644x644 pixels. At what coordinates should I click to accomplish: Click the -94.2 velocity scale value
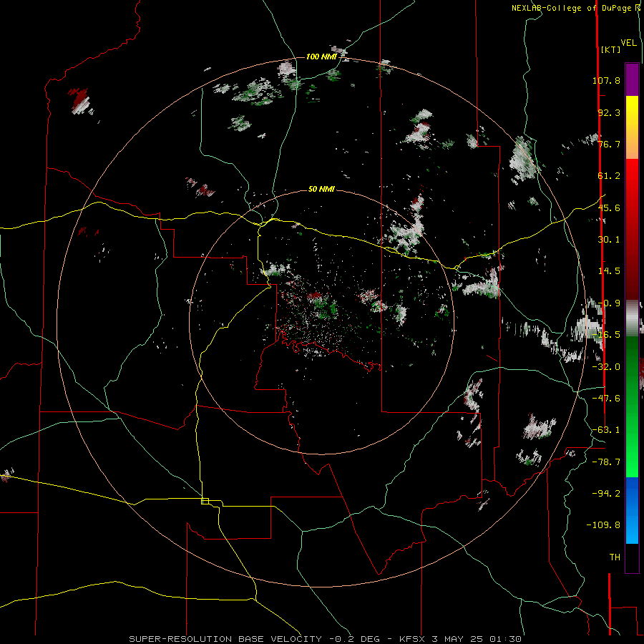coord(606,493)
